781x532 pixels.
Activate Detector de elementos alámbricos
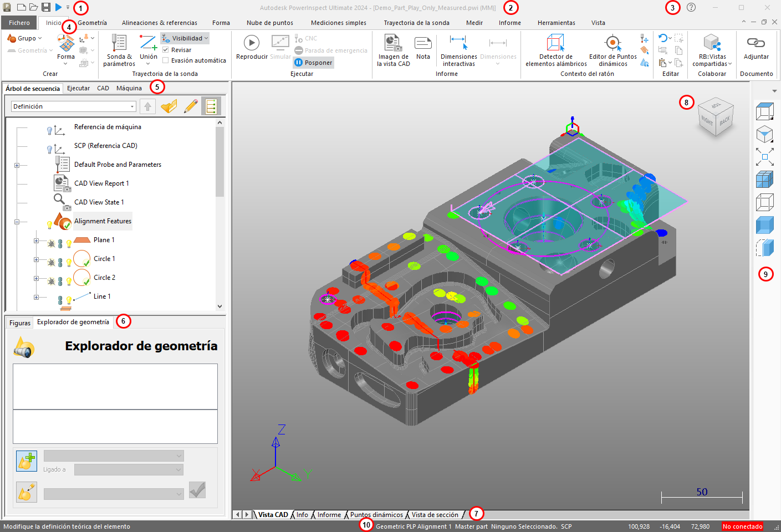[x=556, y=50]
